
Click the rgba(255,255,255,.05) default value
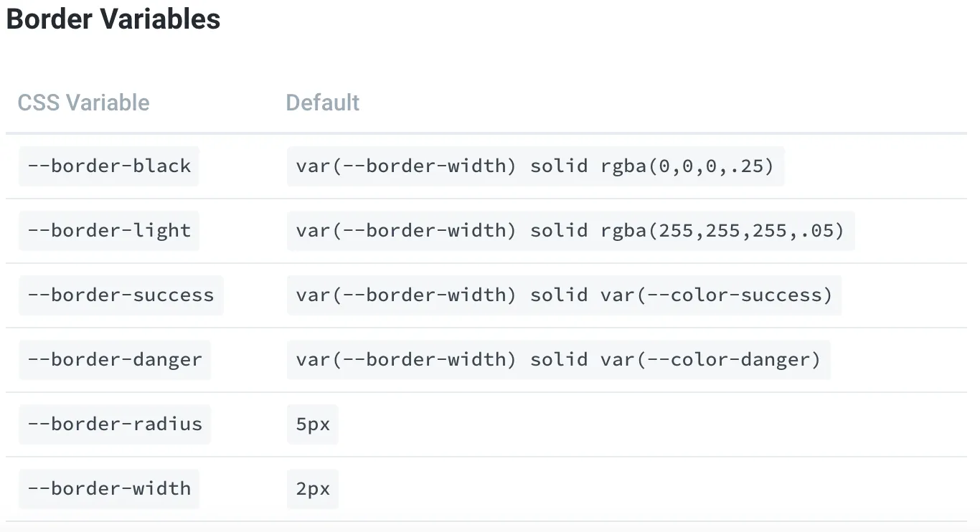point(723,231)
